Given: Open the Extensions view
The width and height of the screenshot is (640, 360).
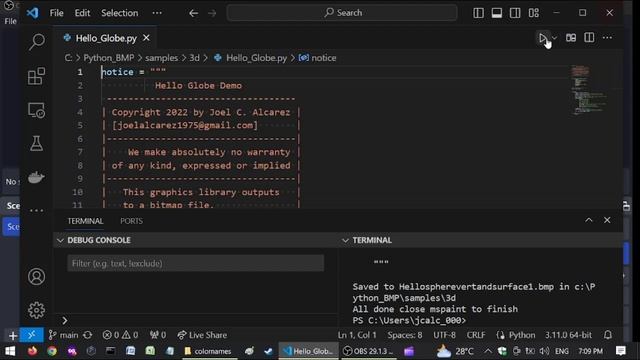Looking at the screenshot, I should 36,76.
